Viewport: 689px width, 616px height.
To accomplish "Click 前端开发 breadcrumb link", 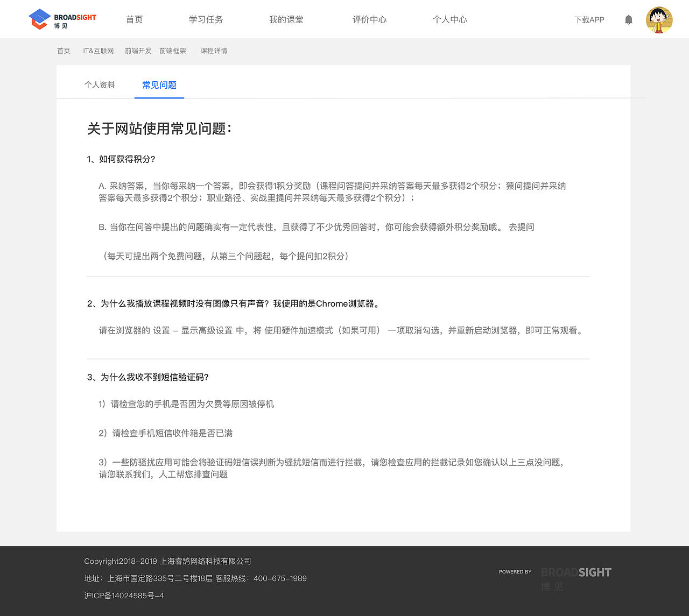I will point(138,51).
